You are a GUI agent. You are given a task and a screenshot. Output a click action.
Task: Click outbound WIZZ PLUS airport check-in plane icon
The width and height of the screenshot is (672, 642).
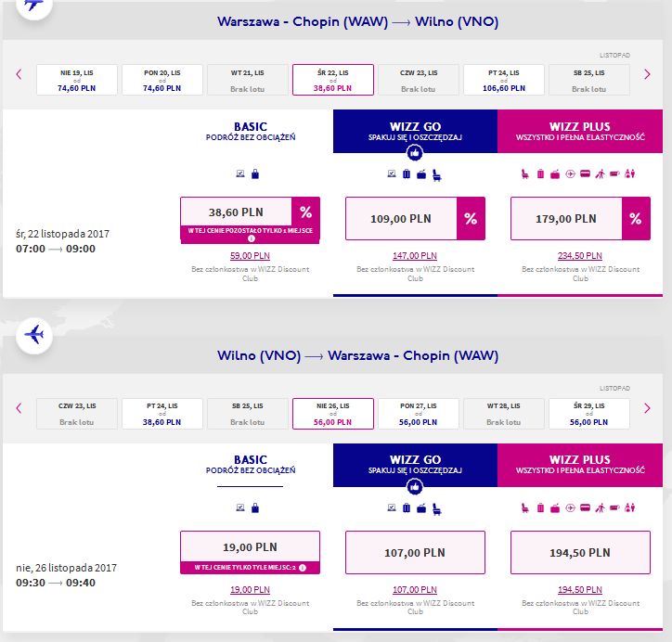(x=570, y=173)
